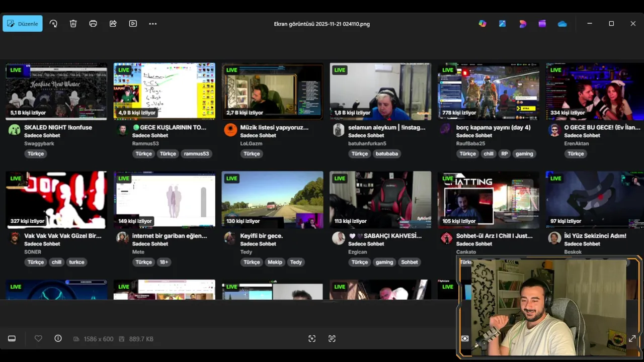Click the batubaba tag pill
Image resolution: width=644 pixels, height=362 pixels.
click(387, 154)
